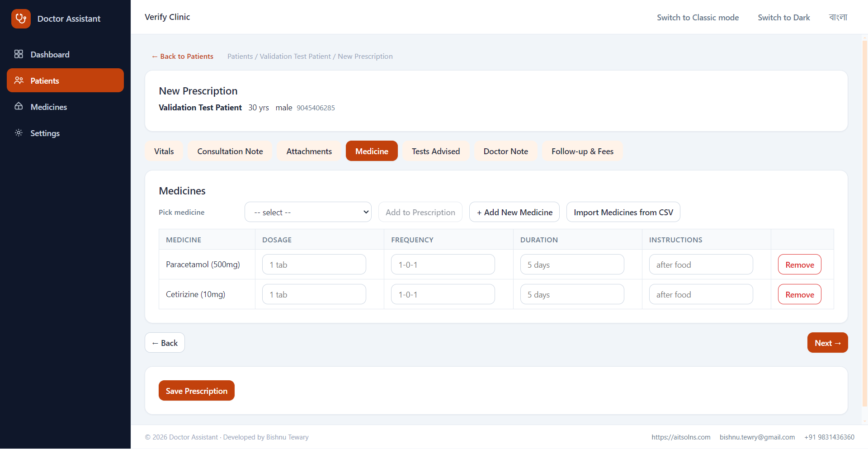Screen dimensions: 868x449
Task: Click the Paracetamol (500mg) medicine name
Action: (203, 265)
